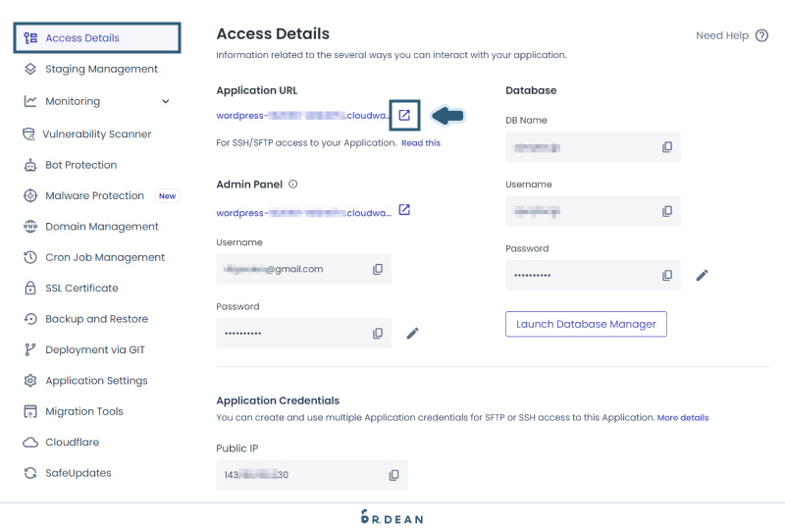Edit the Database password pencil icon
The image size is (785, 532).
pos(702,276)
